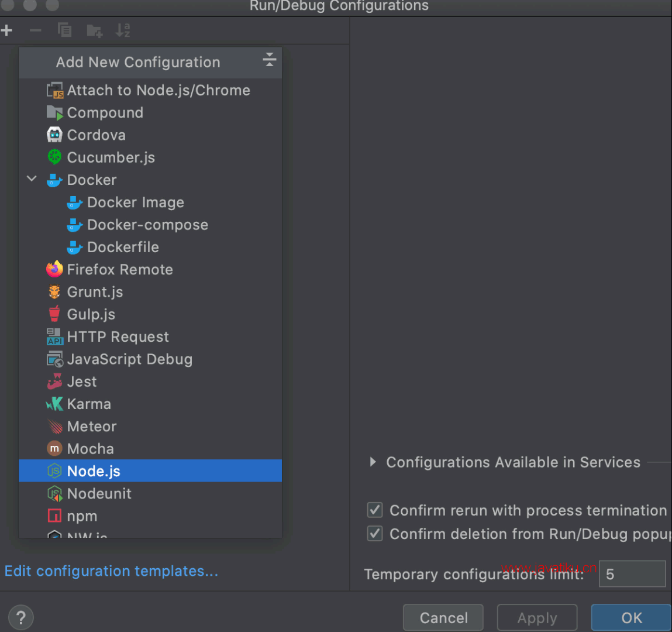672x632 pixels.
Task: Choose Docker-compose configuration
Action: [x=150, y=225]
